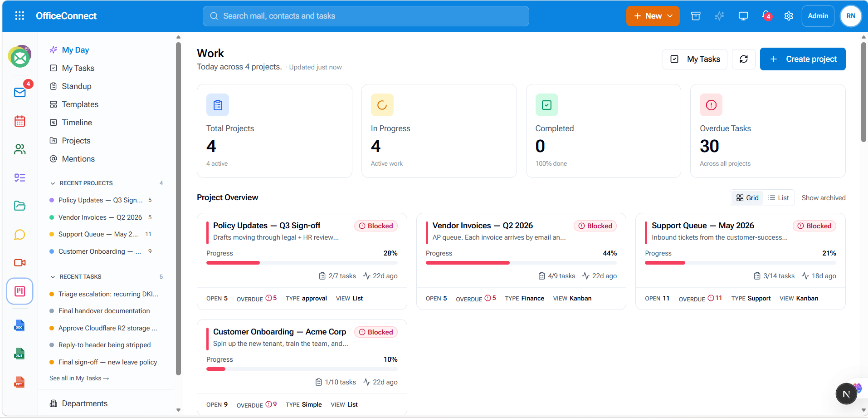Image resolution: width=868 pixels, height=418 pixels.
Task: Open the video meeting camera icon
Action: [20, 263]
